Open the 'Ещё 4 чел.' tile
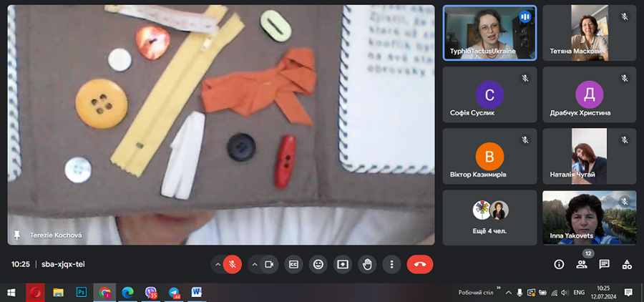The height and width of the screenshot is (302, 644). 489,218
